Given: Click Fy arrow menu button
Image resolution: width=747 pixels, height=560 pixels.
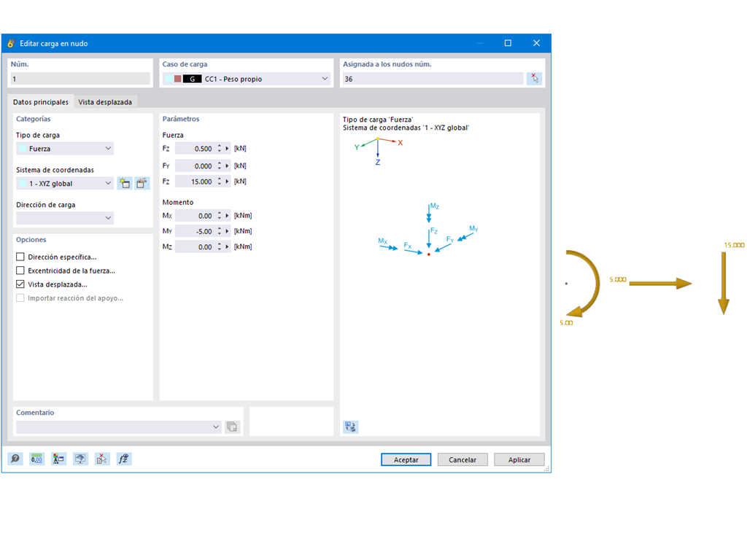Looking at the screenshot, I should 228,166.
